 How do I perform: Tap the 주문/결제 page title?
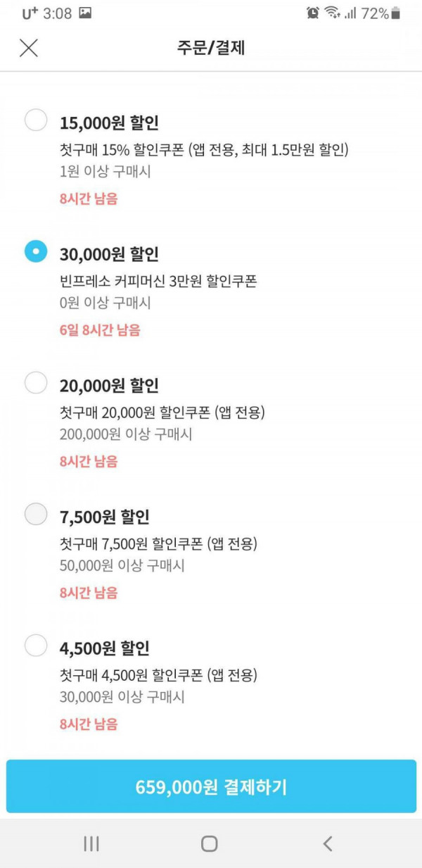pyautogui.click(x=211, y=48)
